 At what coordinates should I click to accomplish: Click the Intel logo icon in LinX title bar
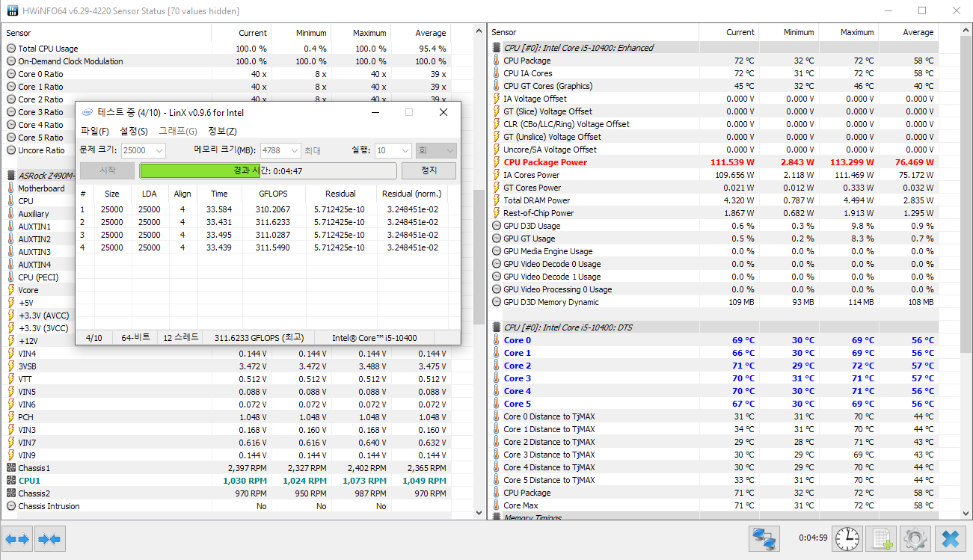pyautogui.click(x=88, y=112)
